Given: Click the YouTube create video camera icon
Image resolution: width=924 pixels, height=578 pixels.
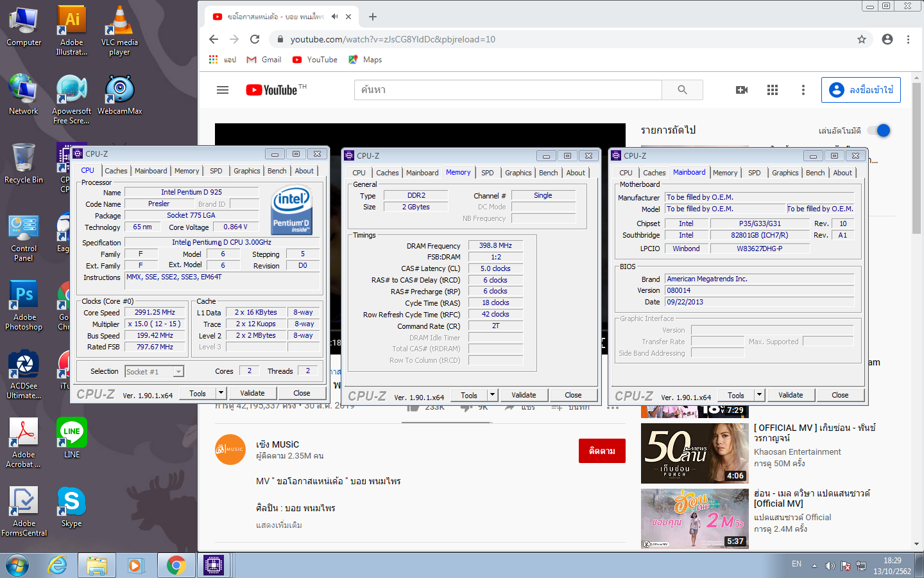Looking at the screenshot, I should click(742, 90).
